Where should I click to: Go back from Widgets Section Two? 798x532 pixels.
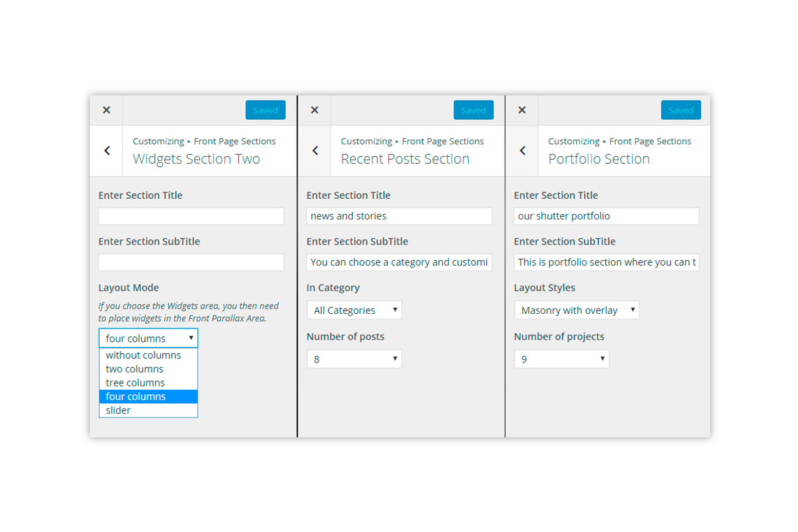coord(107,151)
